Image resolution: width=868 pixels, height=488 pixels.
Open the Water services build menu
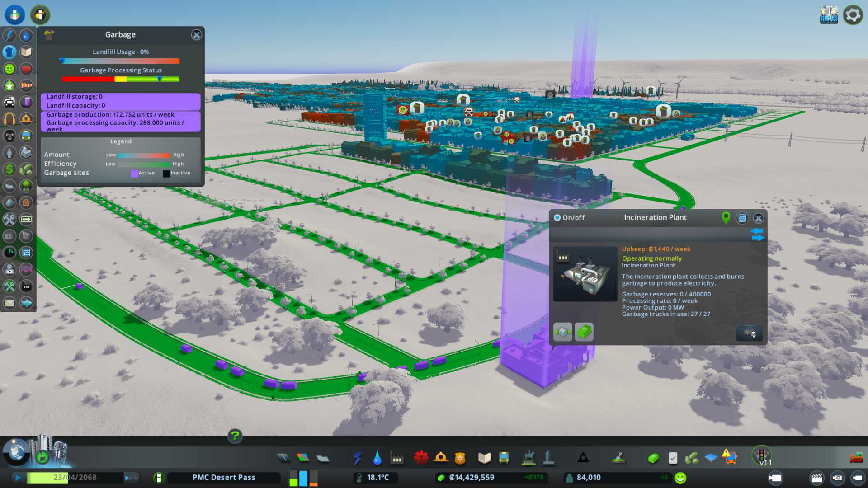377,458
